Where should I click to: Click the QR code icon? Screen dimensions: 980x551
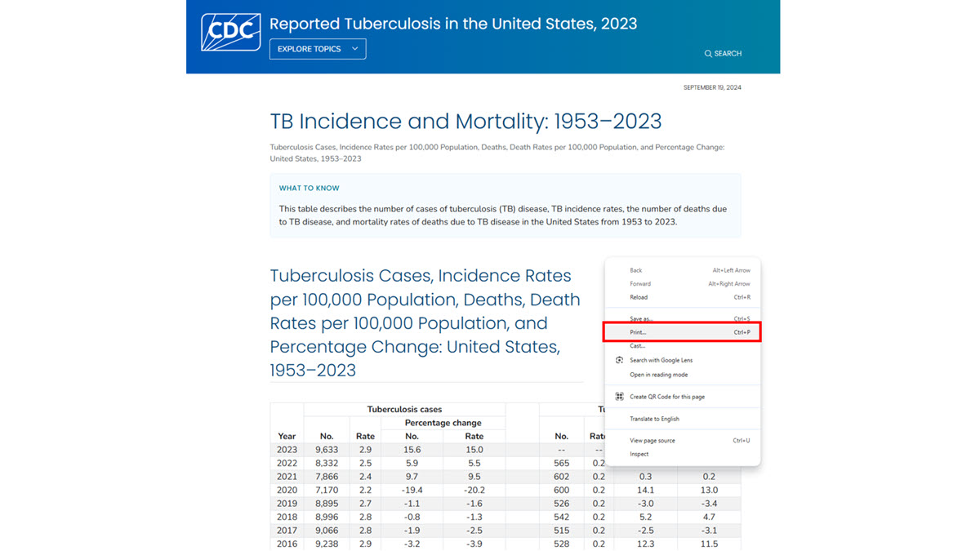point(620,397)
